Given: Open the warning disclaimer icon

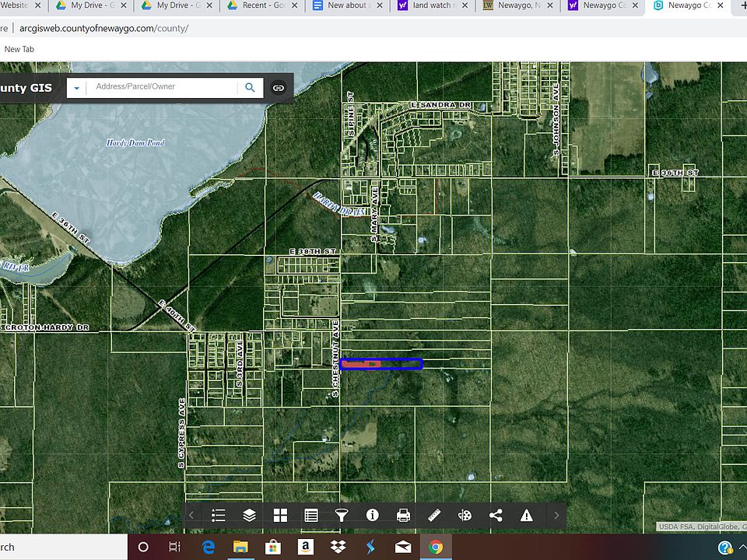Looking at the screenshot, I should click(527, 515).
